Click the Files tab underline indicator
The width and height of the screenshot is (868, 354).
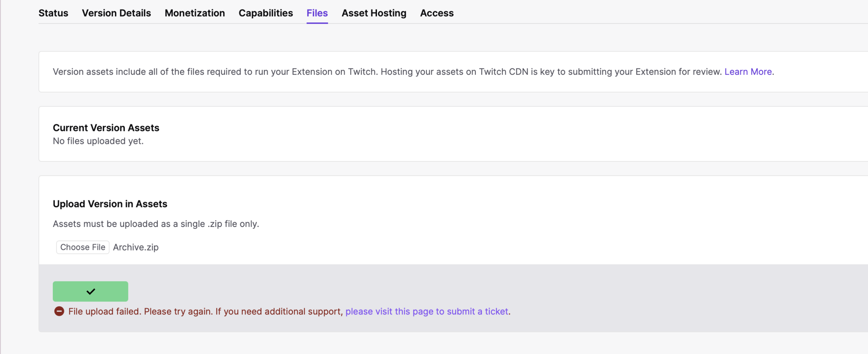(x=317, y=23)
